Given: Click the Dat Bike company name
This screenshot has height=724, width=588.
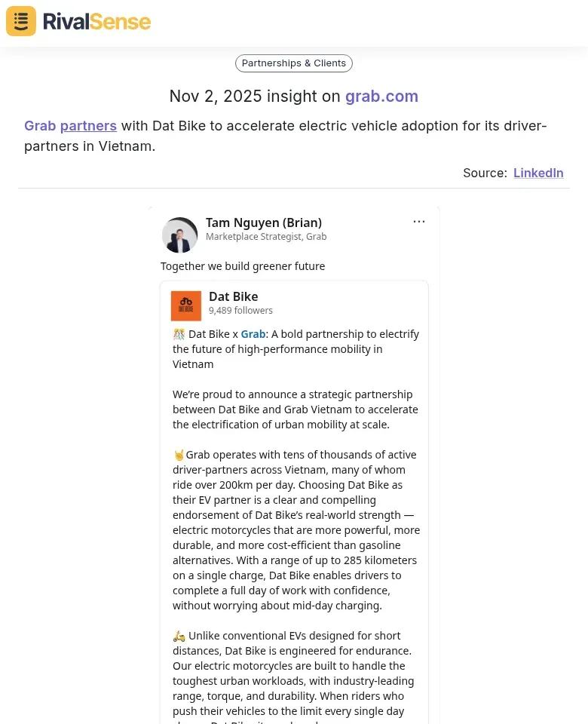Looking at the screenshot, I should 233,296.
